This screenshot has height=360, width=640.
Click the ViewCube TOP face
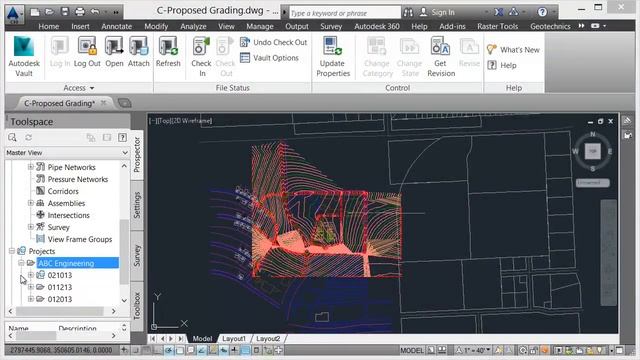pos(593,151)
